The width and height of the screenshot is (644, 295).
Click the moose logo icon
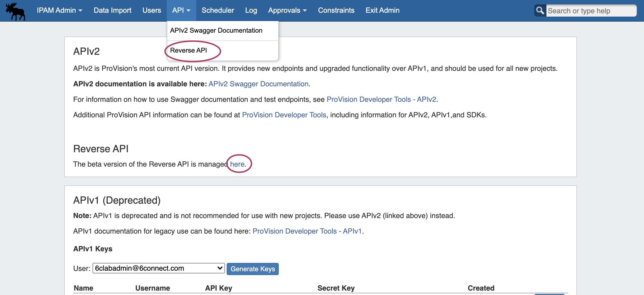pyautogui.click(x=16, y=11)
